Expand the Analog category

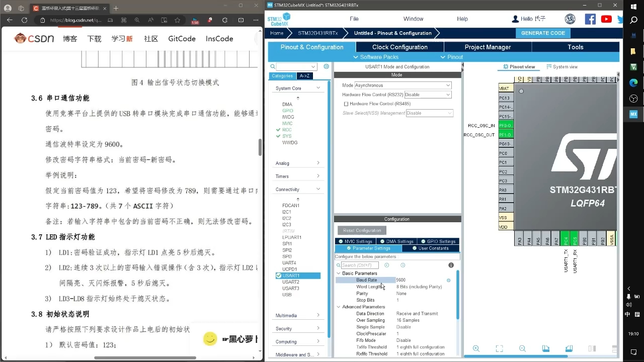(318, 163)
